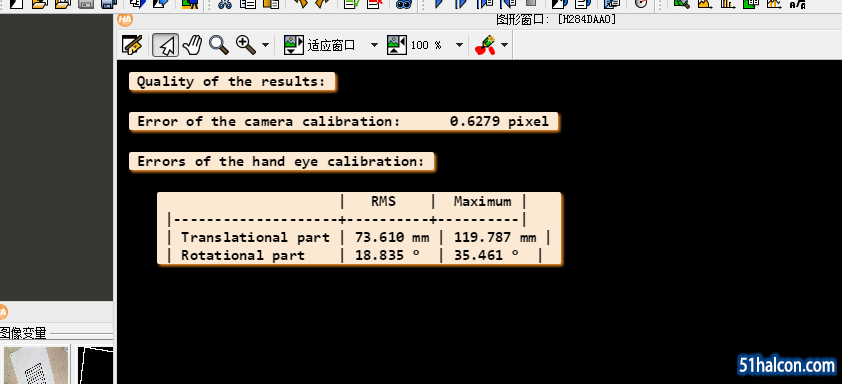Click the image size icon beside 100 %
Screen dimensions: 842x384
coord(397,45)
